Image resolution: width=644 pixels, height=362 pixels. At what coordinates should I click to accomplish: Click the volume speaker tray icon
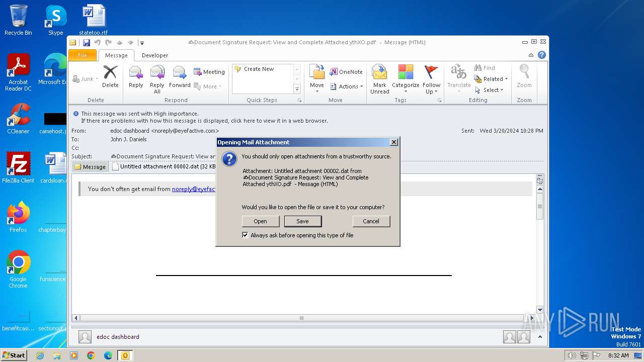click(572, 355)
